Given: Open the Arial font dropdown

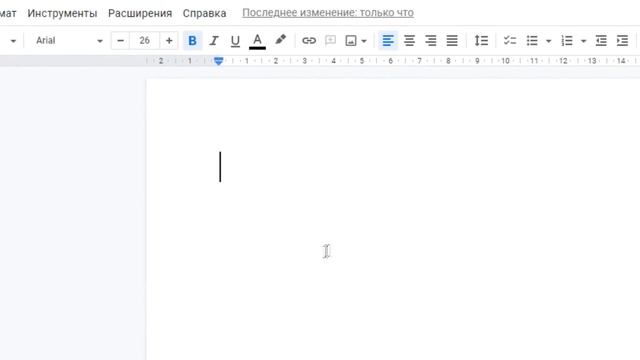Looking at the screenshot, I should pyautogui.click(x=69, y=40).
